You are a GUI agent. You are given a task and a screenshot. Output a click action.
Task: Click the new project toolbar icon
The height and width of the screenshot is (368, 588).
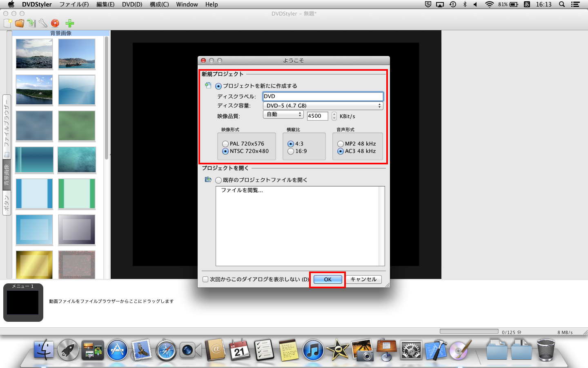click(7, 23)
